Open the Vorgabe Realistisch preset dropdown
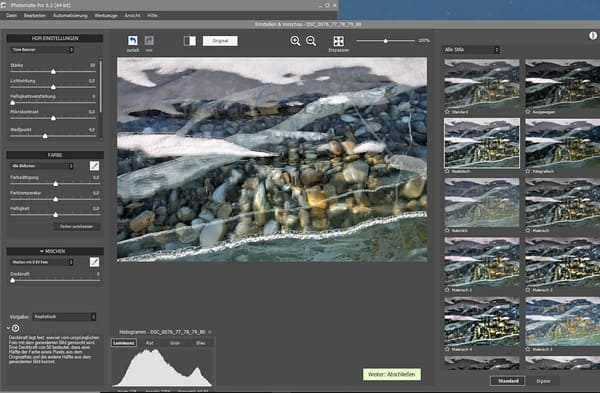 tap(64, 317)
